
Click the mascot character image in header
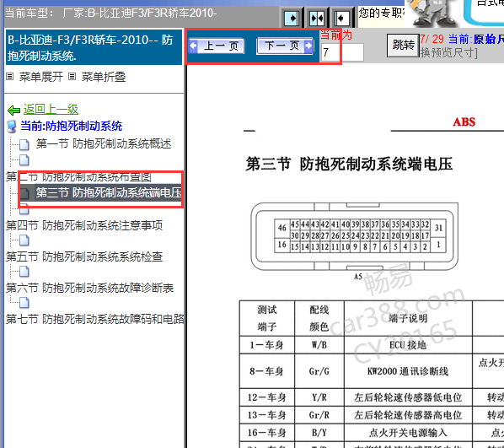pos(432,13)
